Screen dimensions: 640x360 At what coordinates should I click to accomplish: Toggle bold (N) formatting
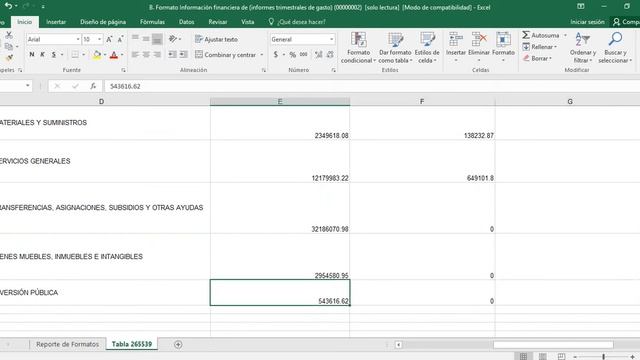(31, 54)
